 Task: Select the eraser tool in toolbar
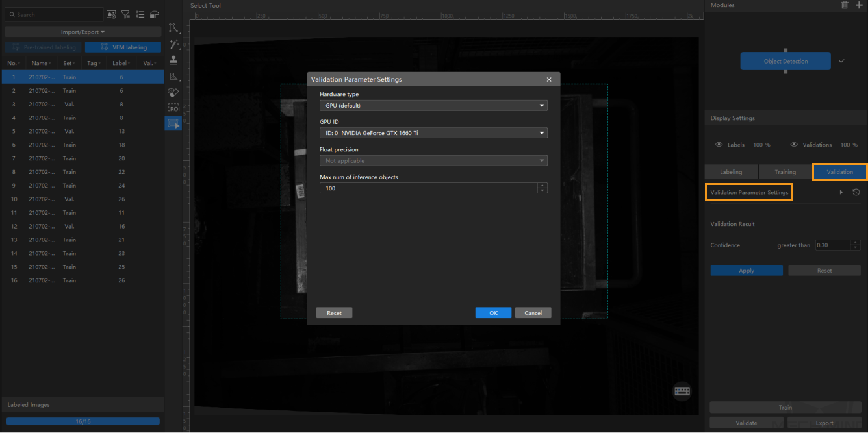(173, 93)
